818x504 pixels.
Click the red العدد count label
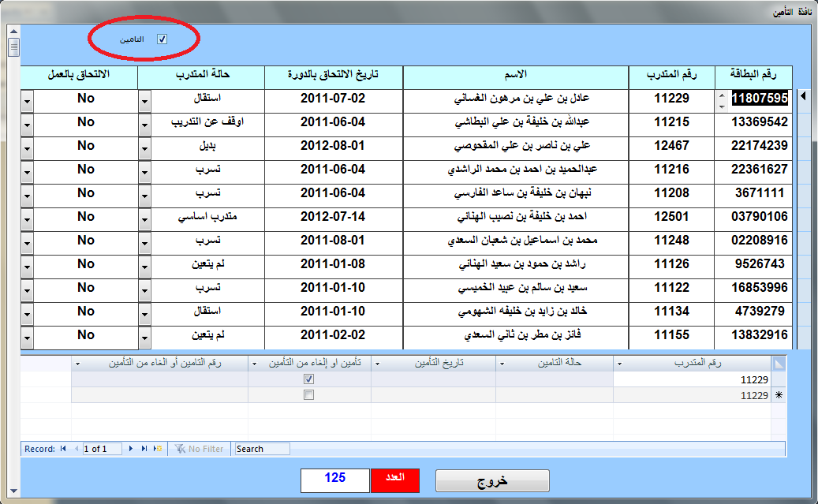pos(395,480)
